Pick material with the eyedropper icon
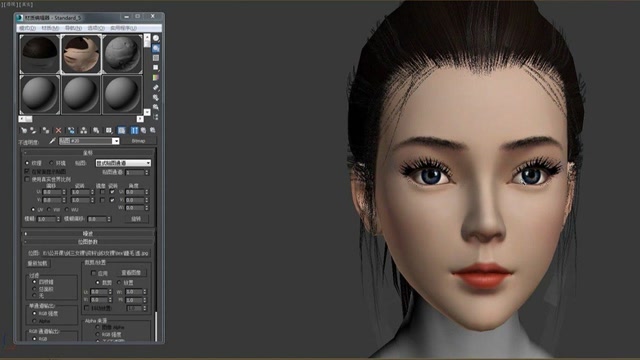Screen dimensions: 640x360 coord(52,141)
